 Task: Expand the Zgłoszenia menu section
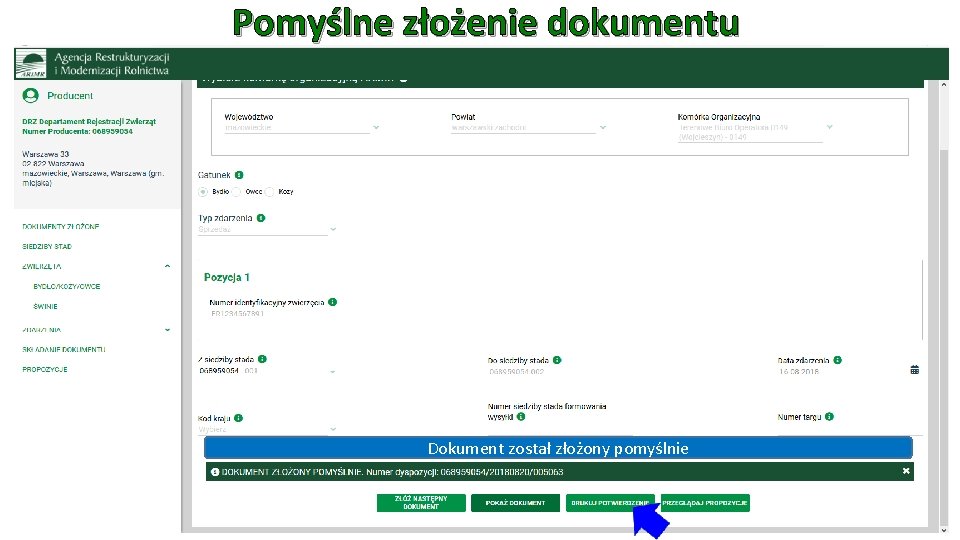coord(167,330)
